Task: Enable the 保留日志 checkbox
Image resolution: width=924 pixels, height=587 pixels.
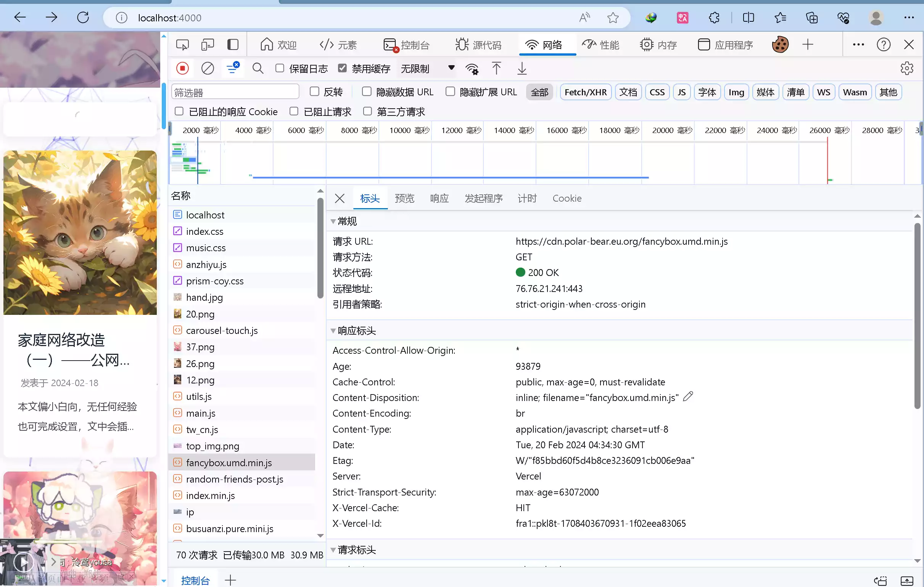Action: (x=280, y=68)
